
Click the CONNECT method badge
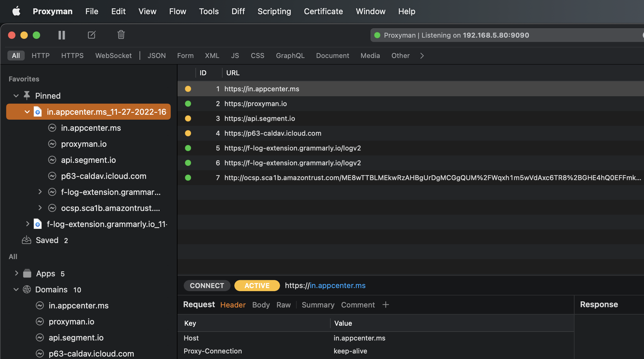pyautogui.click(x=207, y=286)
